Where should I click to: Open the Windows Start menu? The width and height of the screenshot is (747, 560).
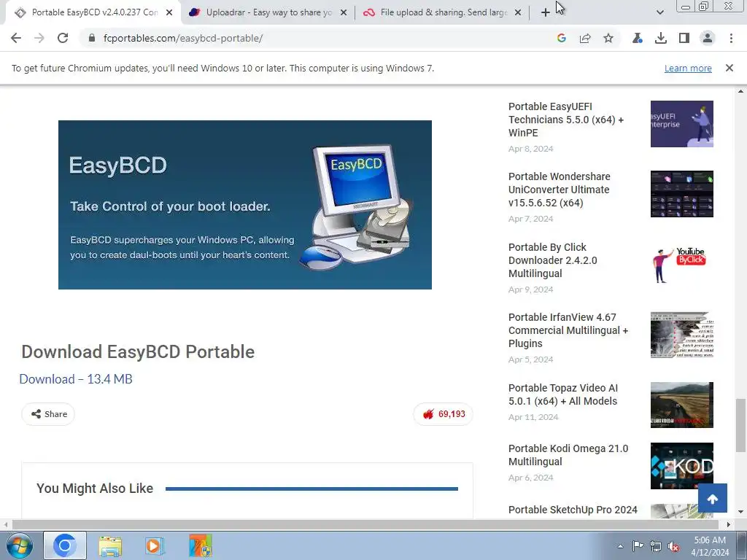19,545
